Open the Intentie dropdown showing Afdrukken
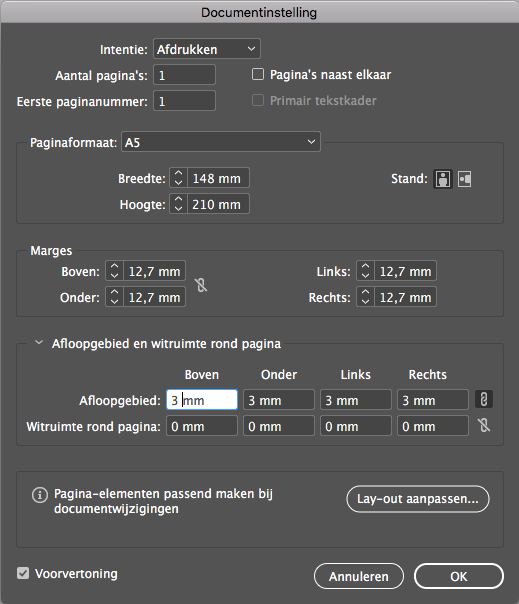519x604 pixels. tap(207, 49)
